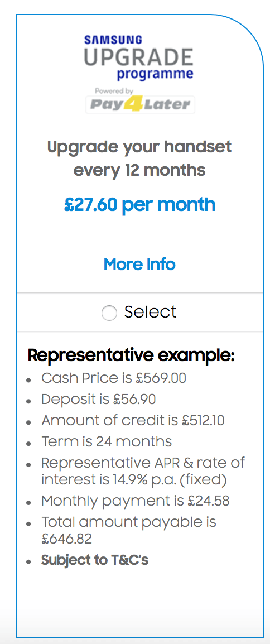This screenshot has width=270, height=644.
Task: Click the Total amount payable line
Action: [x=129, y=530]
